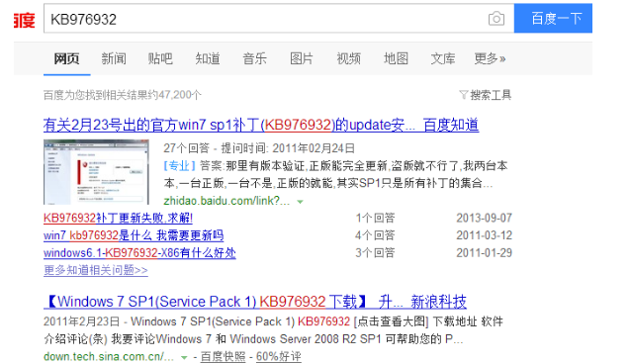Click the camera image search icon
The width and height of the screenshot is (631, 364).
click(496, 19)
